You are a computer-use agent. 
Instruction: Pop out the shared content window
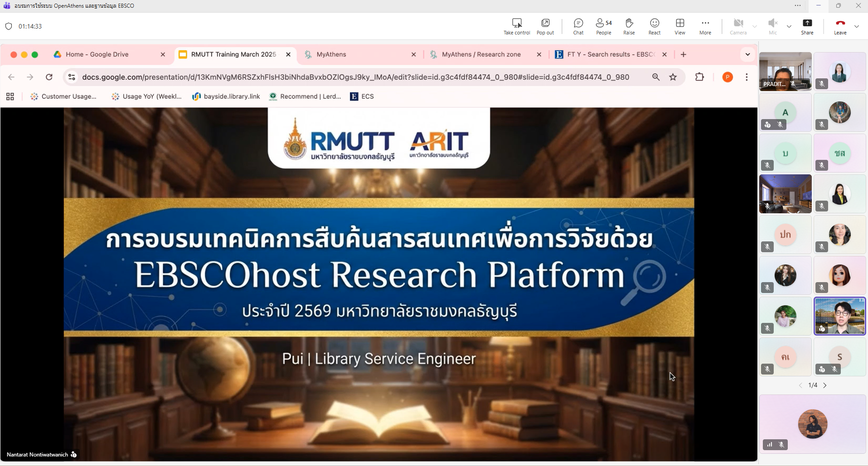point(545,26)
